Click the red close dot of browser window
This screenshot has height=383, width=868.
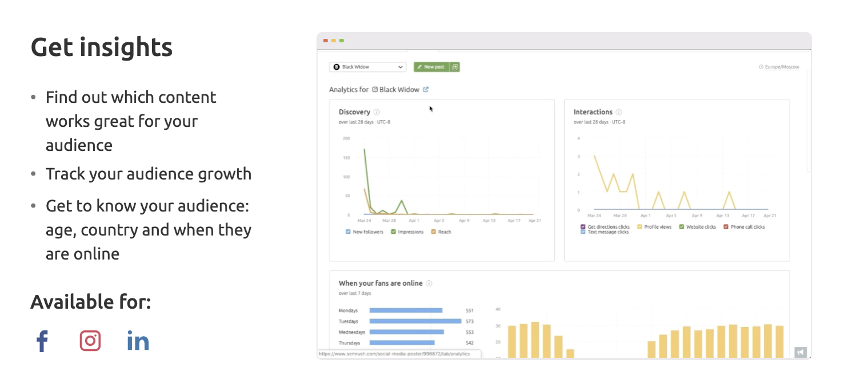pyautogui.click(x=325, y=41)
